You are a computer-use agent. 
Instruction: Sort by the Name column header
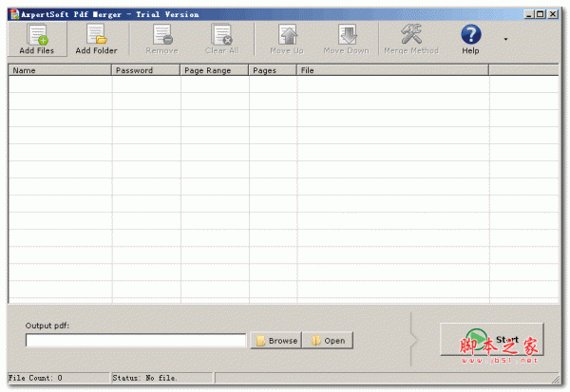pyautogui.click(x=60, y=70)
